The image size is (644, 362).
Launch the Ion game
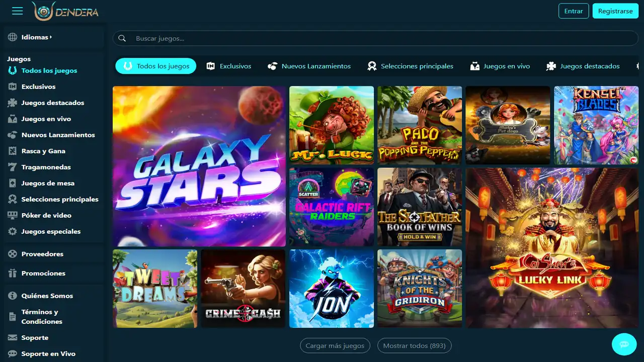332,289
